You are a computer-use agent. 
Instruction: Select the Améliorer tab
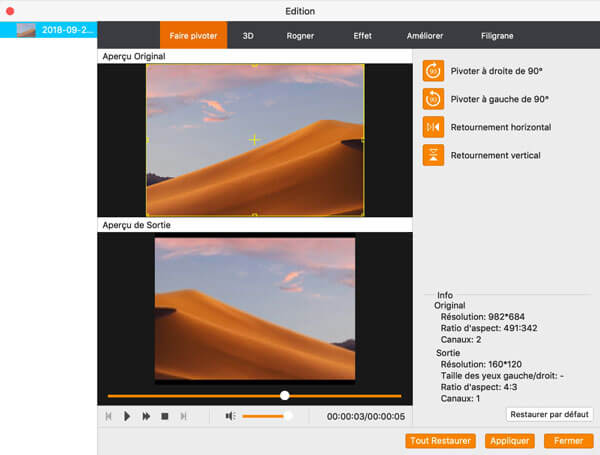pos(425,36)
